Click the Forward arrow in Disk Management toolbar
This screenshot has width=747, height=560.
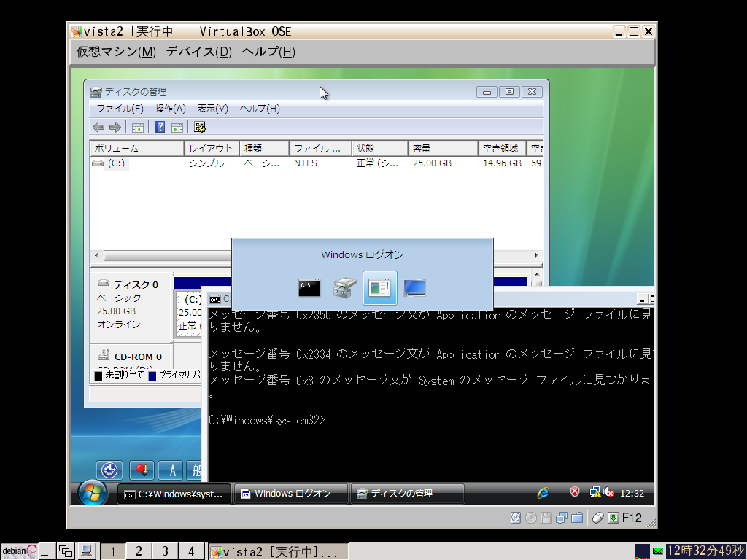point(115,127)
